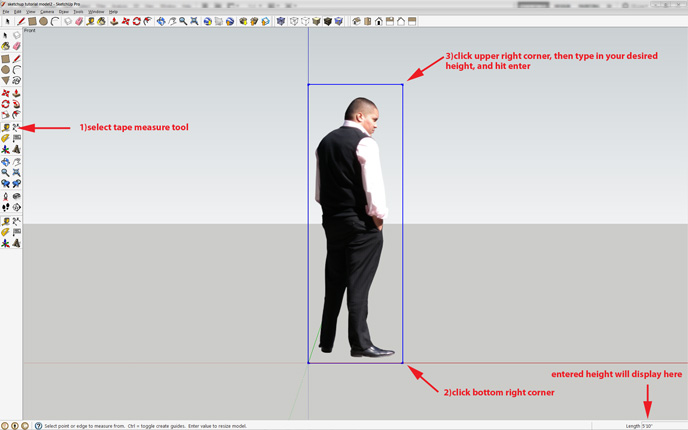Select the Section Plane tool

pyautogui.click(x=17, y=207)
